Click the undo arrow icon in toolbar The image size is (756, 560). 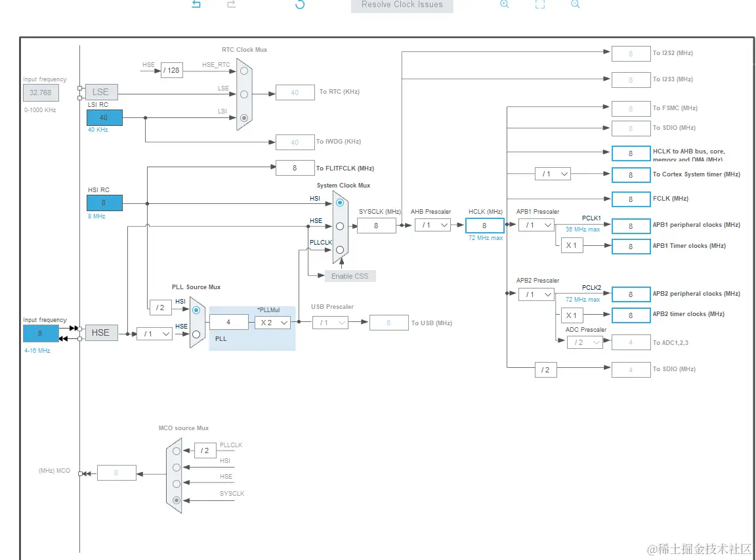click(196, 5)
